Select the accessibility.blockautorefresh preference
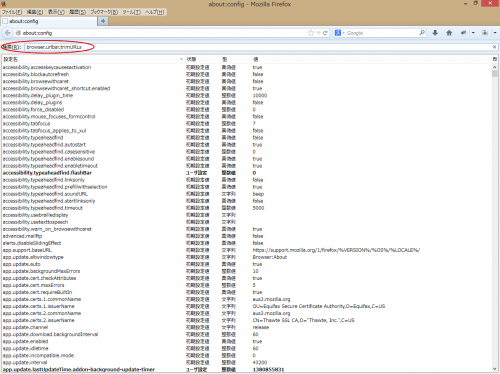The width and height of the screenshot is (500, 374). [247, 74]
